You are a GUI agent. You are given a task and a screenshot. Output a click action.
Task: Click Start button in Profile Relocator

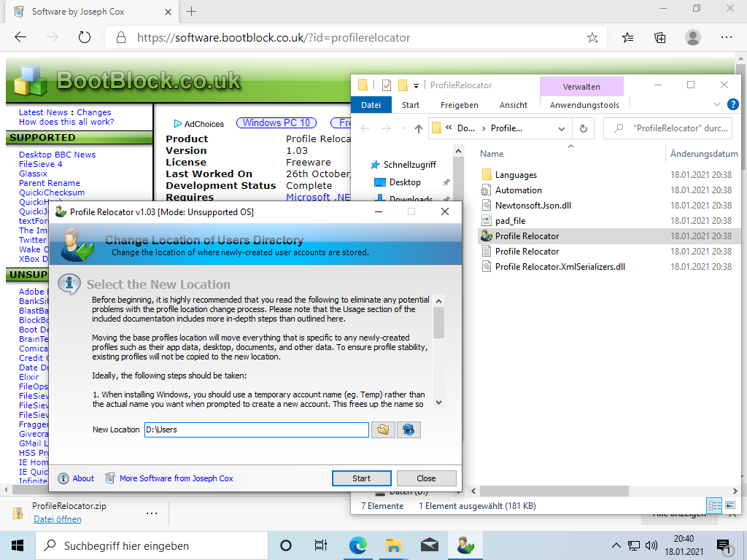tap(362, 478)
